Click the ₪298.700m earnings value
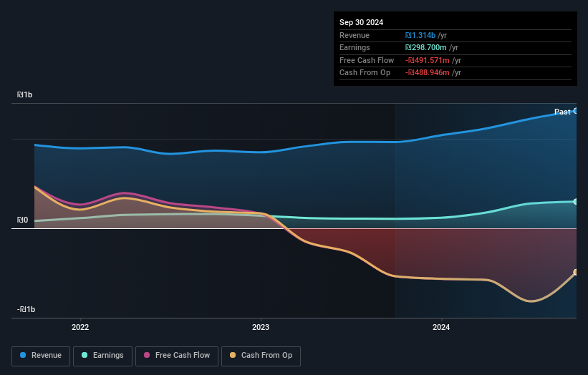The image size is (588, 375). point(425,47)
